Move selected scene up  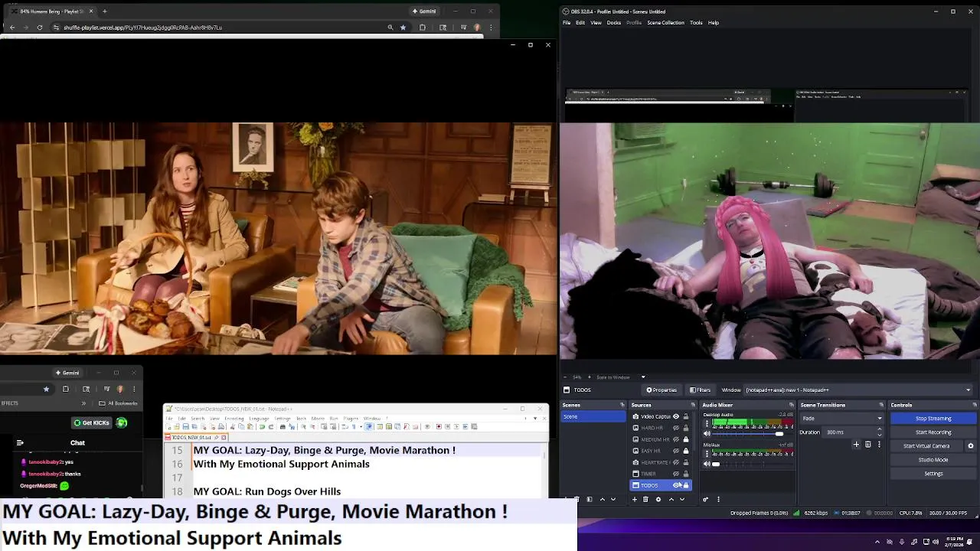603,500
